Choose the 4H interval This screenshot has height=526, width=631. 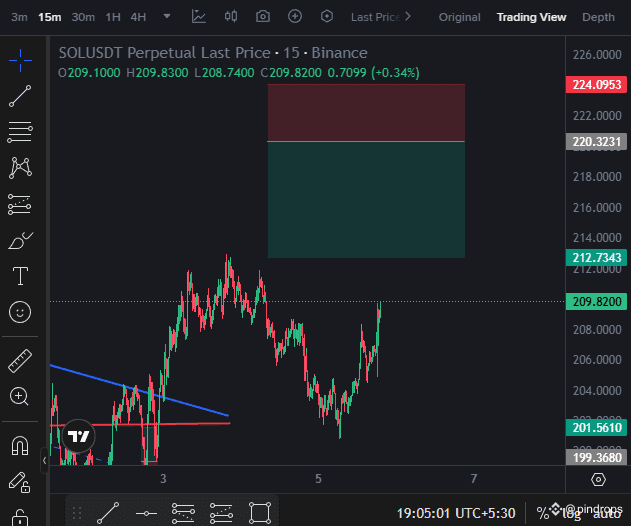138,17
